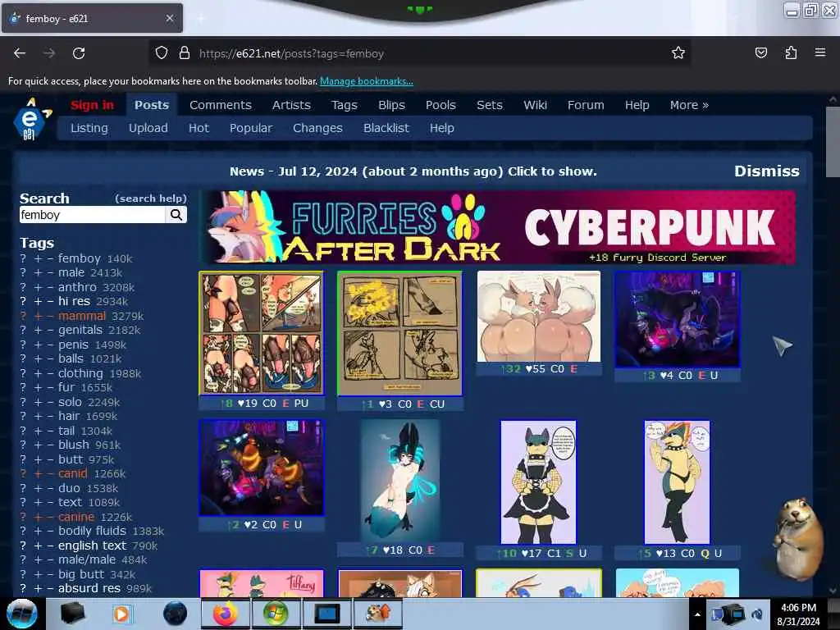Screen dimensions: 840x630
Task: Open the Upload submenu item
Action: 148,128
